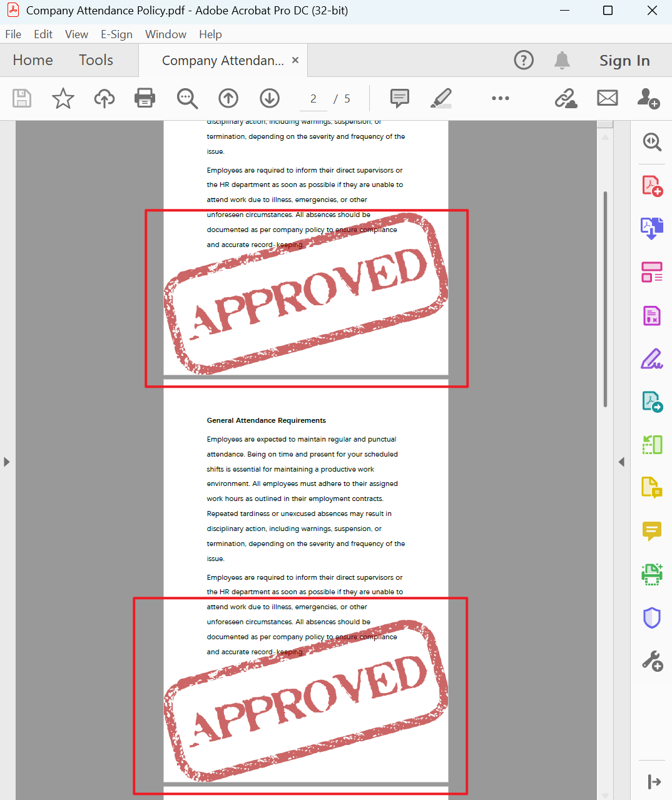This screenshot has height=800, width=672.
Task: Print the attendance policy document
Action: point(145,98)
